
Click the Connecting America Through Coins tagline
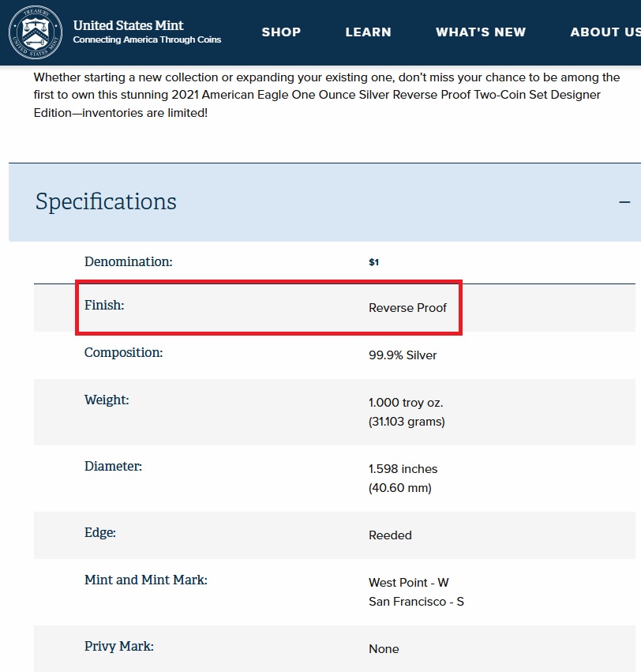point(147,39)
